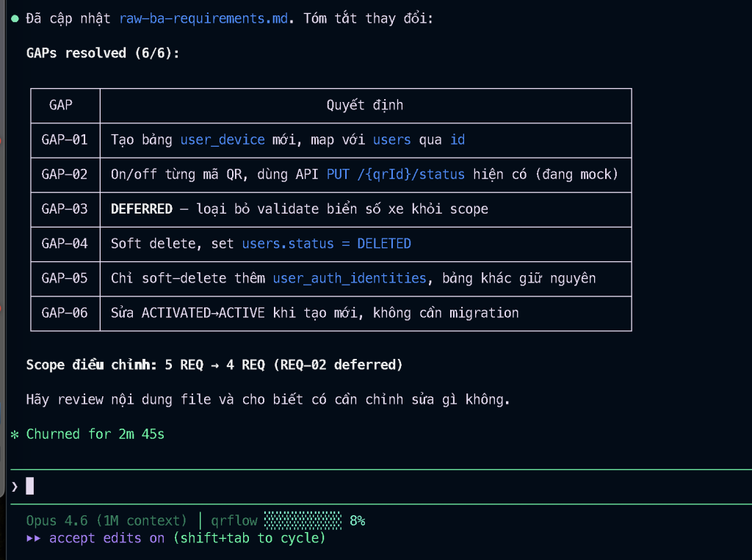Screen dimensions: 752x560
Task: Toggle the 'accept edits on' mode
Action: [x=107, y=539]
